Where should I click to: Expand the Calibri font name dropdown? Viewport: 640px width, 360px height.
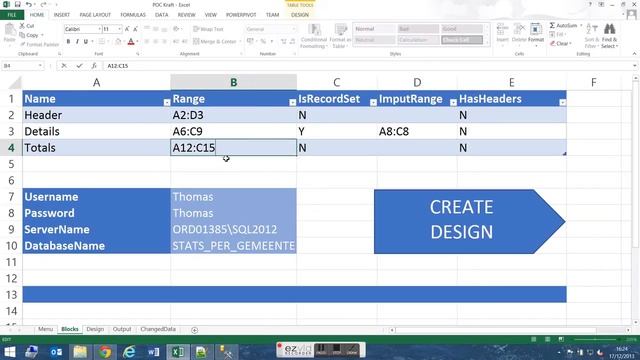tap(99, 29)
